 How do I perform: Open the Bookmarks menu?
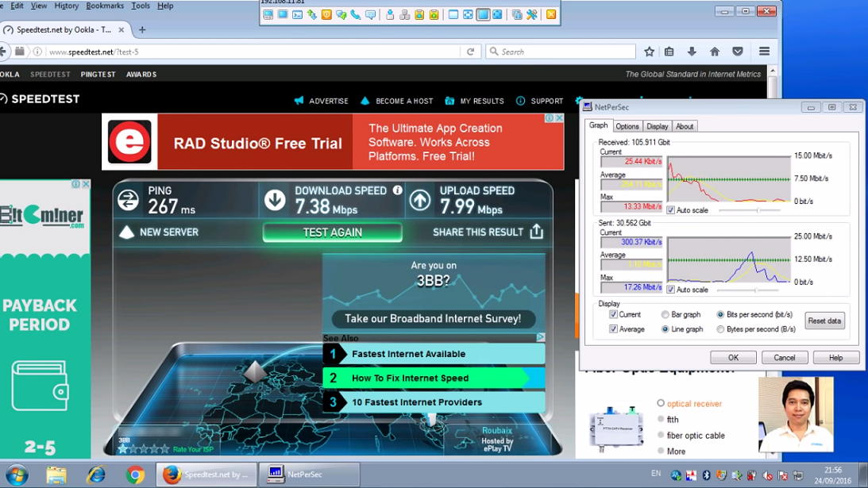(104, 6)
